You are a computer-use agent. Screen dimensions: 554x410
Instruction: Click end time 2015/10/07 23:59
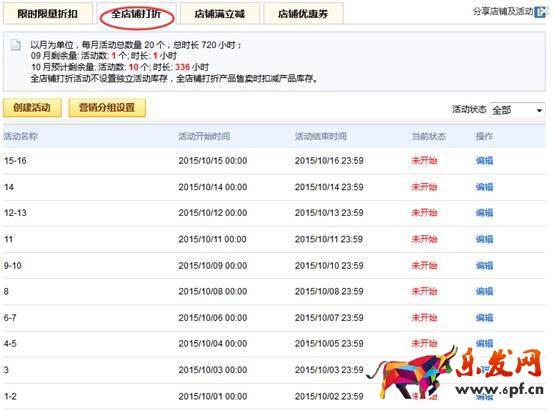pos(329,318)
